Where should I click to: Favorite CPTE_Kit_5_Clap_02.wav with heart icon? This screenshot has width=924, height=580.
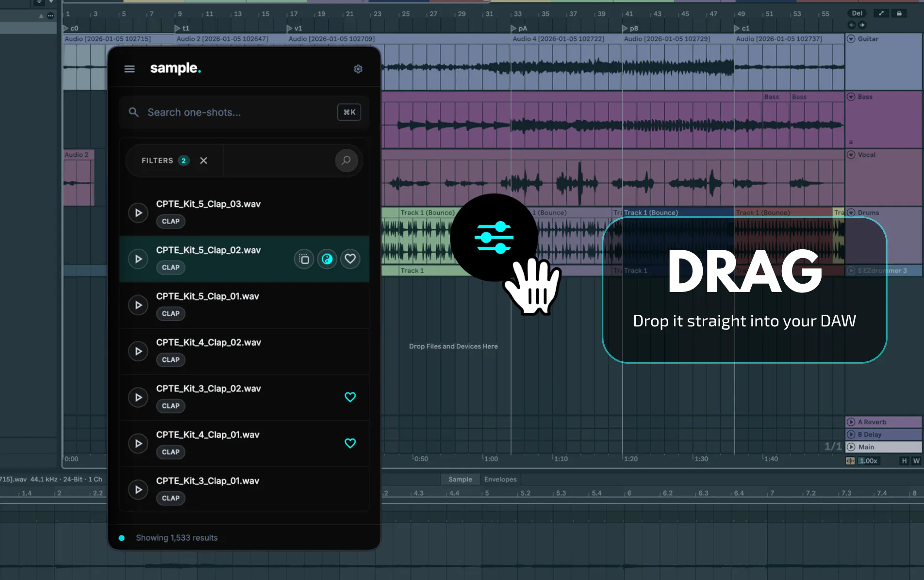(350, 259)
